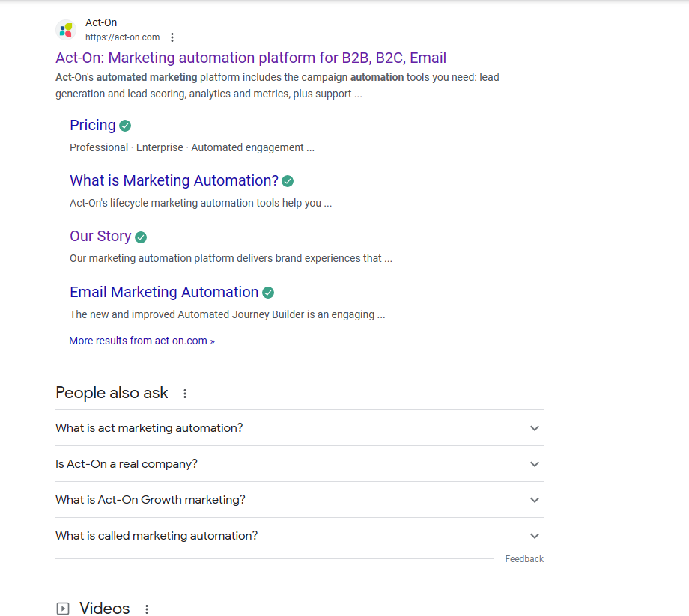Visit 'What is Marketing Automation?' sitelink
Image resolution: width=689 pixels, height=616 pixels.
174,180
